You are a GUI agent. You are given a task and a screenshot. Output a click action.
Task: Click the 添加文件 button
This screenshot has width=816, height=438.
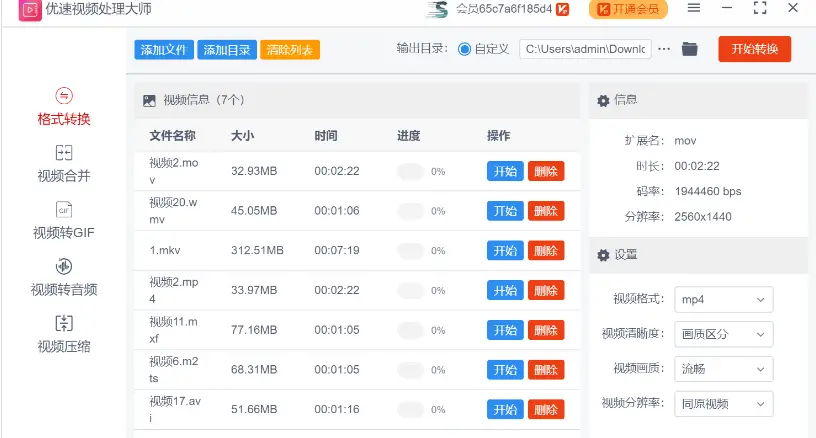pyautogui.click(x=164, y=50)
